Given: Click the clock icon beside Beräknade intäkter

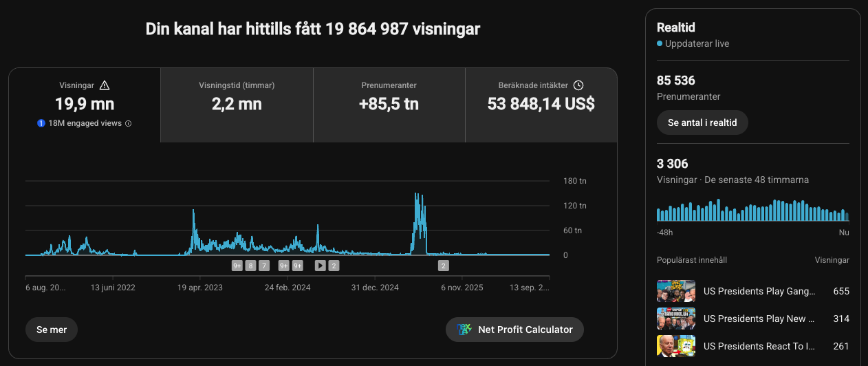Looking at the screenshot, I should coord(578,85).
